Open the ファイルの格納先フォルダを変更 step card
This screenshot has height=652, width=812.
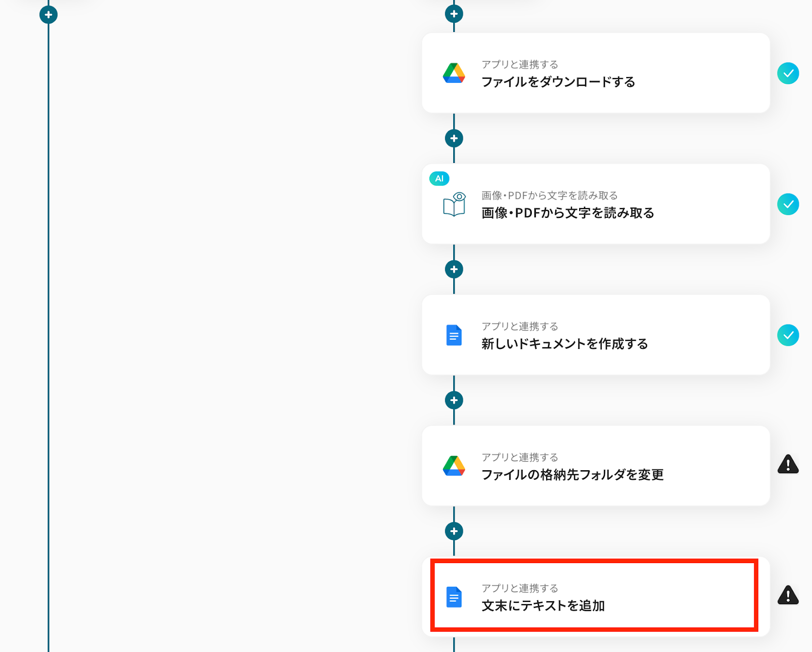point(596,466)
